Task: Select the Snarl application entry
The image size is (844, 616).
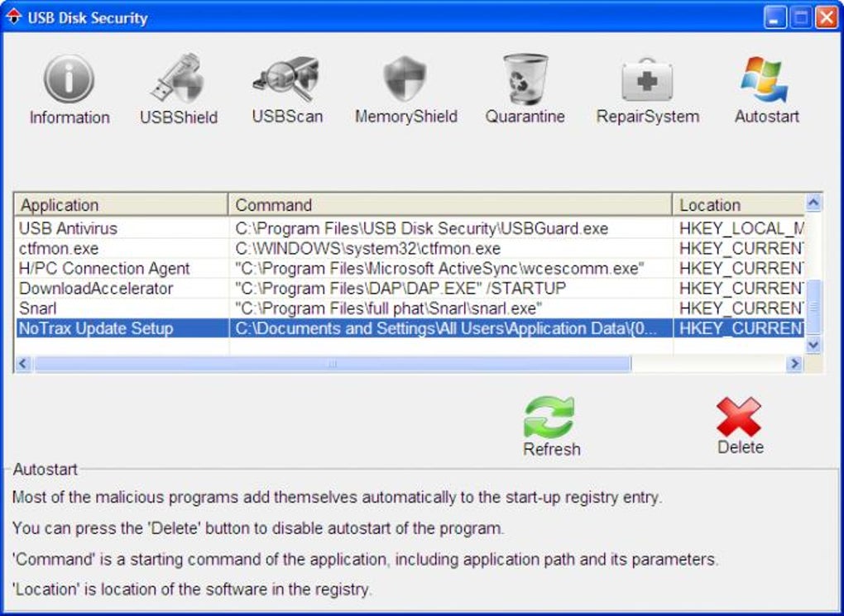Action: pyautogui.click(x=38, y=308)
